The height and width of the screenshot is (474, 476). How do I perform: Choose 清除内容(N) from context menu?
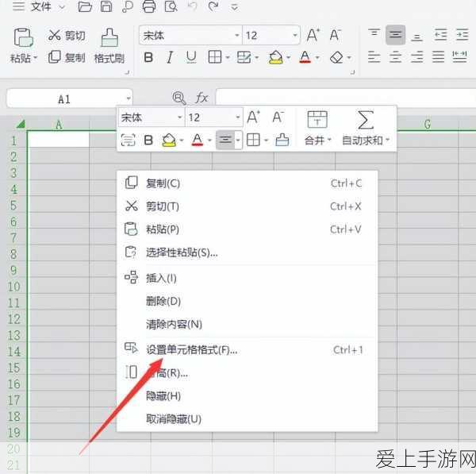[x=247, y=324]
